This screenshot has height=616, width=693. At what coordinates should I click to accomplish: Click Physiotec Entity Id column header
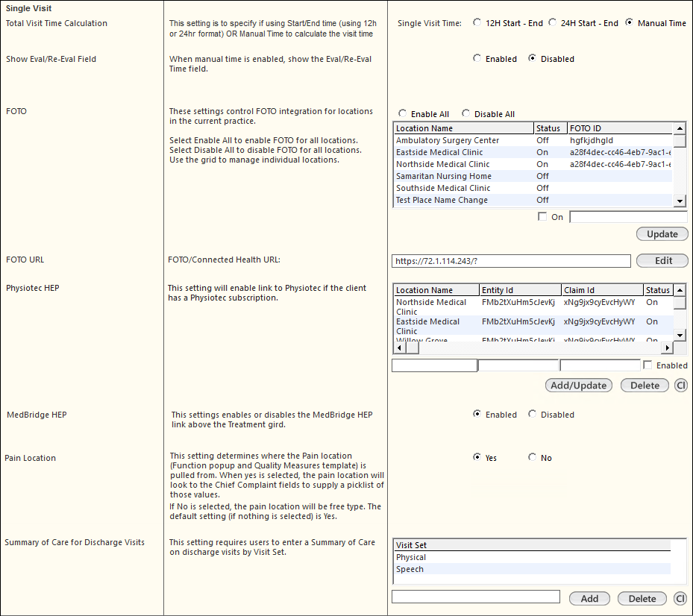[x=520, y=290]
